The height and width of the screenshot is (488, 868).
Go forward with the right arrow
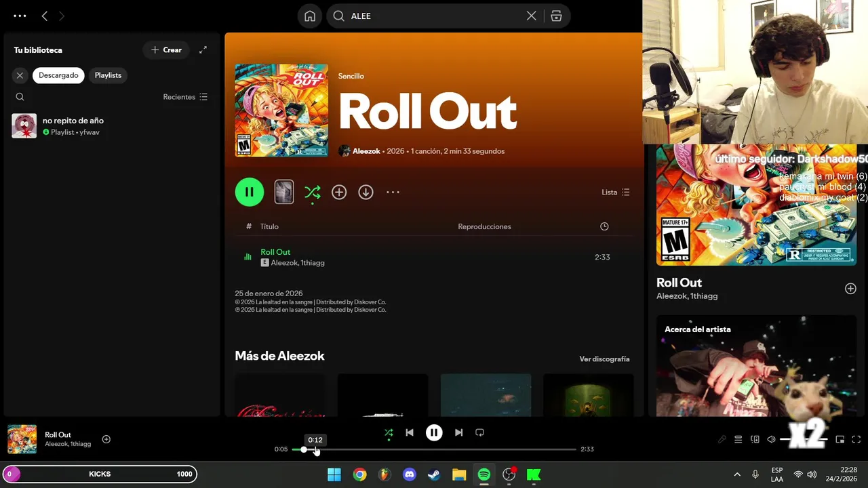click(62, 16)
